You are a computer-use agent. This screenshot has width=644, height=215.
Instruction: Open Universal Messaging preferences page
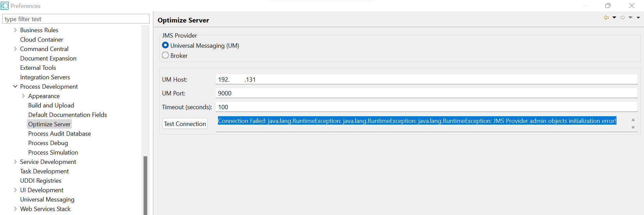click(47, 200)
